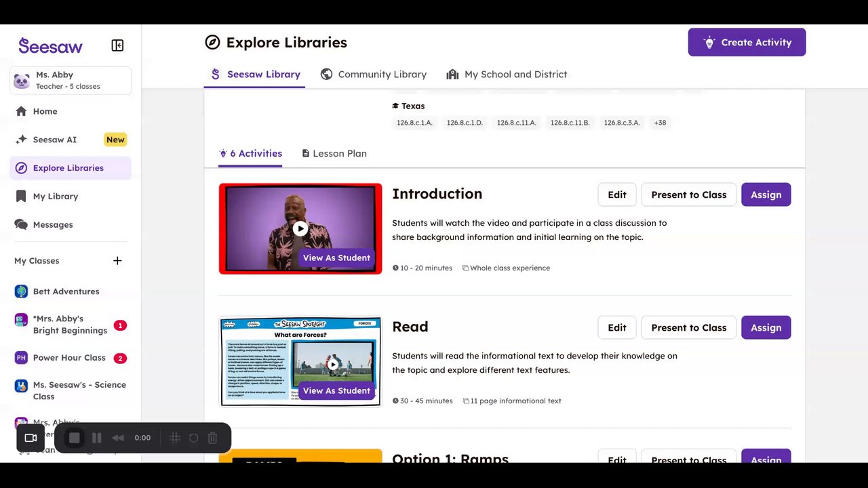Assign the Option 1: Ramps activity
868x488 pixels.
tap(766, 457)
